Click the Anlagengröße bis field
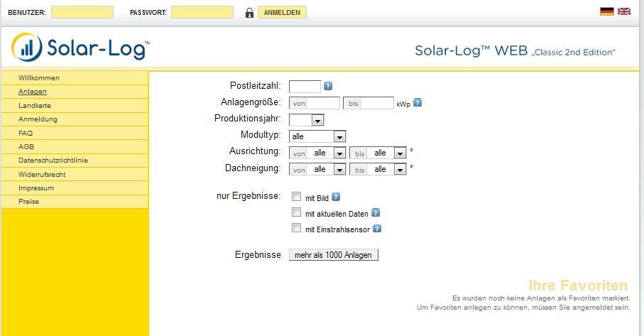Viewport: 644px width, 336px height. tap(369, 103)
